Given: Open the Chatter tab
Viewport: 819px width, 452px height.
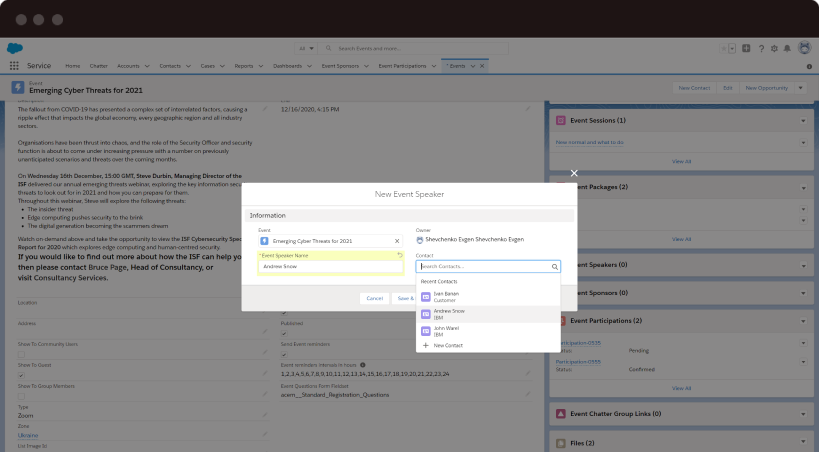Looking at the screenshot, I should pyautogui.click(x=99, y=66).
